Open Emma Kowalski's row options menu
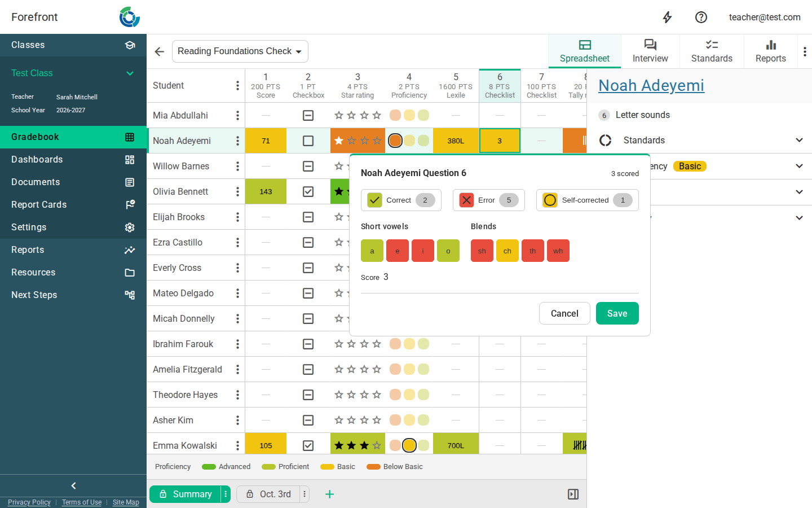The width and height of the screenshot is (812, 508). 237,445
